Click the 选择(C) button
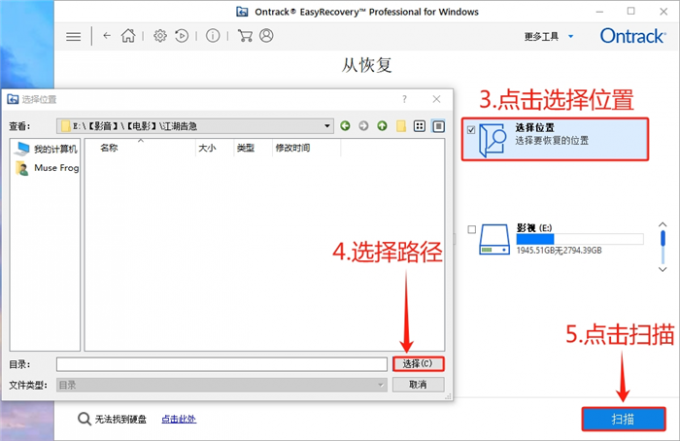 click(418, 364)
